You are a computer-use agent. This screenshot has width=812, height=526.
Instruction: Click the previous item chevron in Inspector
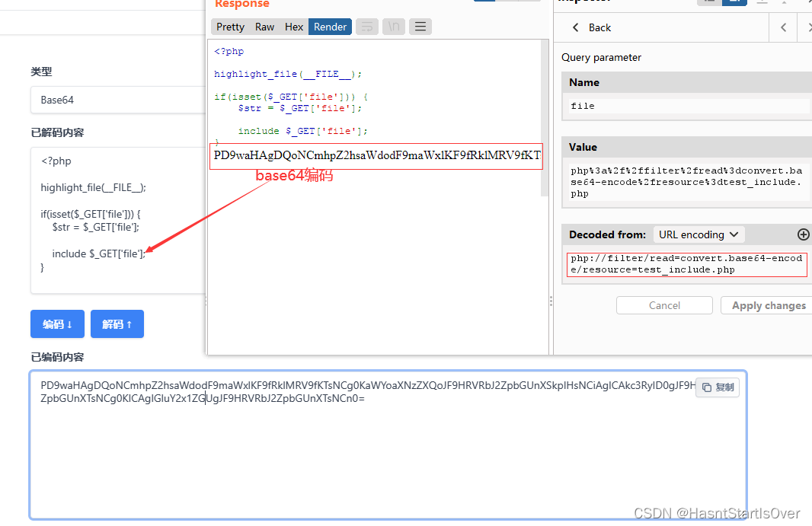point(784,27)
